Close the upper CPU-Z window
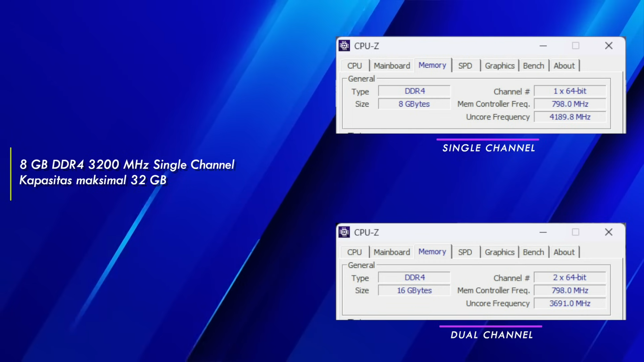 (x=609, y=46)
